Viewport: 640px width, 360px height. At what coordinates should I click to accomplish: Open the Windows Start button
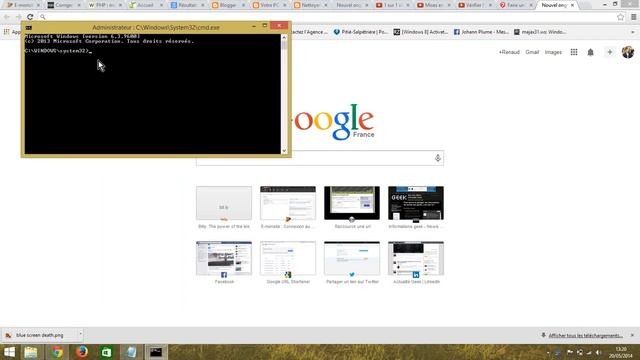[x=9, y=352]
